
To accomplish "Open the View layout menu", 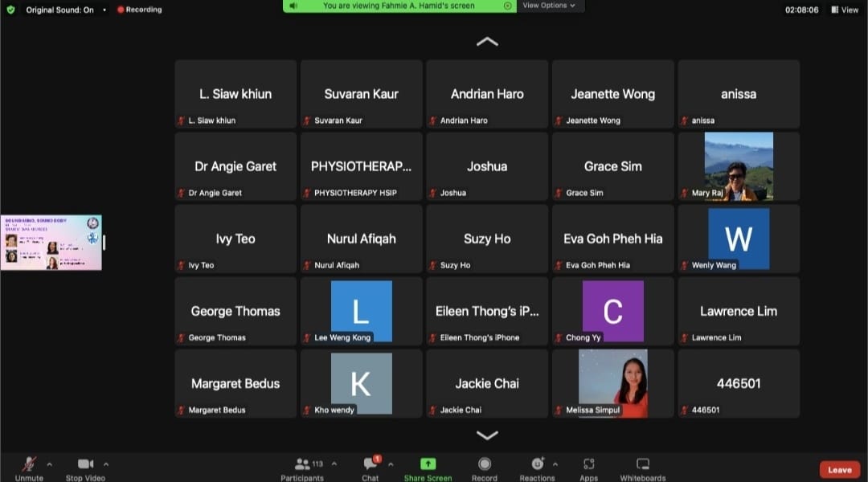I will coord(845,10).
